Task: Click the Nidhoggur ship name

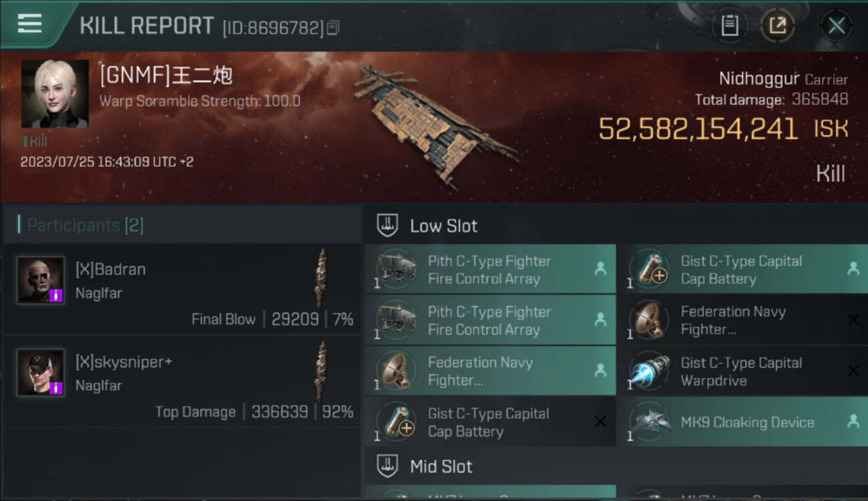Action: tap(759, 79)
